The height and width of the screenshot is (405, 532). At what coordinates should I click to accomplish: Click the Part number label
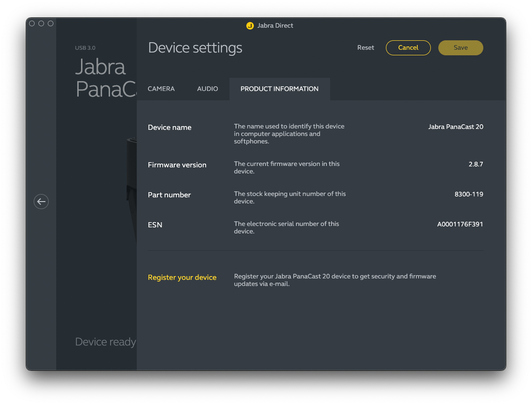(x=170, y=195)
